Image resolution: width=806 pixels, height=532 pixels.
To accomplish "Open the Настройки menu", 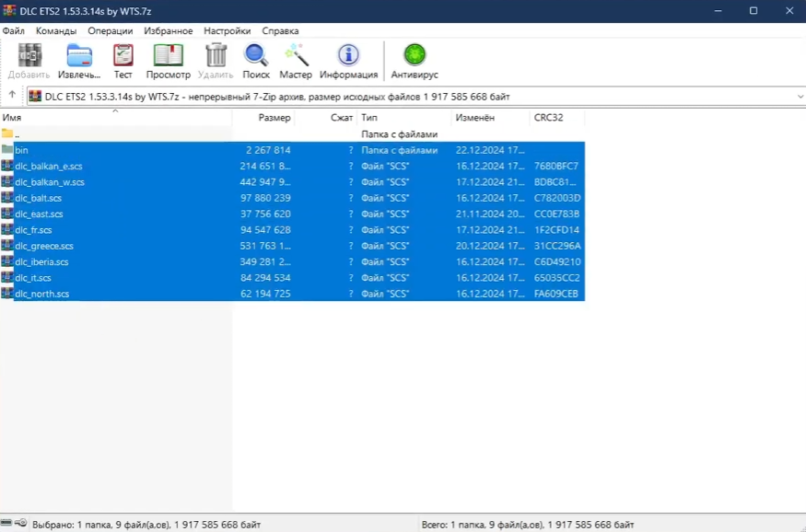I will pyautogui.click(x=228, y=30).
